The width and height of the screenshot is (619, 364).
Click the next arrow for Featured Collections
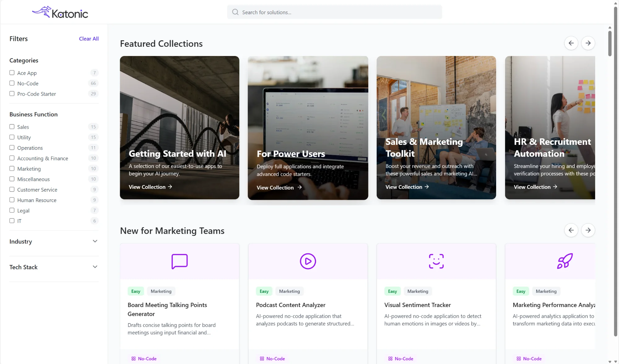pyautogui.click(x=587, y=43)
